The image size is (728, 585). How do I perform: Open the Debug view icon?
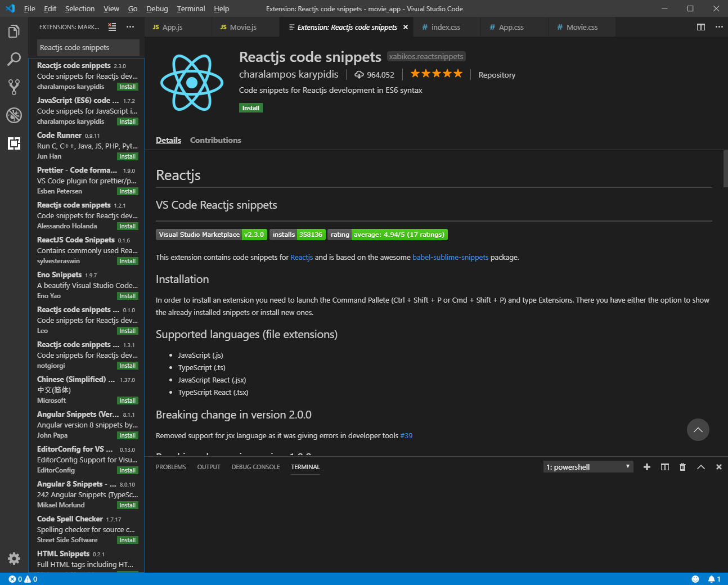[14, 115]
